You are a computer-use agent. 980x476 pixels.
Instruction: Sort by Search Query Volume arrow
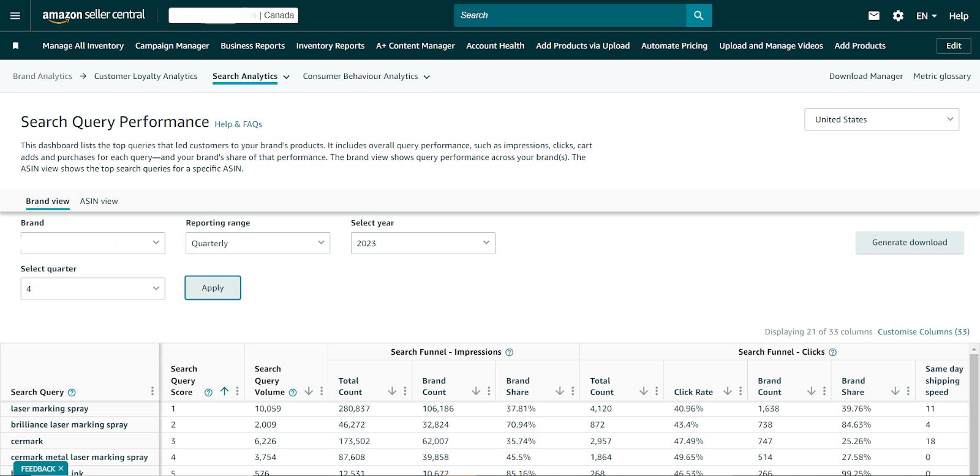(309, 391)
